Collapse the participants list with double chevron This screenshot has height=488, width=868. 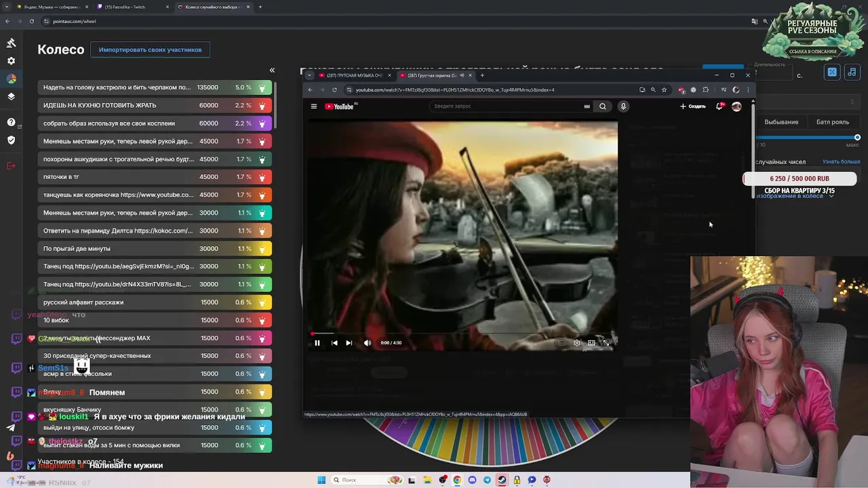pyautogui.click(x=272, y=70)
